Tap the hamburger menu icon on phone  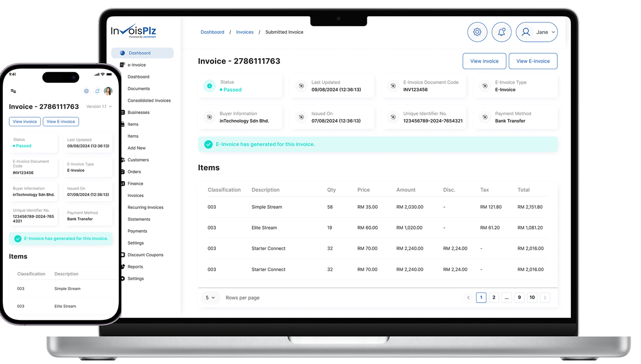(x=14, y=91)
